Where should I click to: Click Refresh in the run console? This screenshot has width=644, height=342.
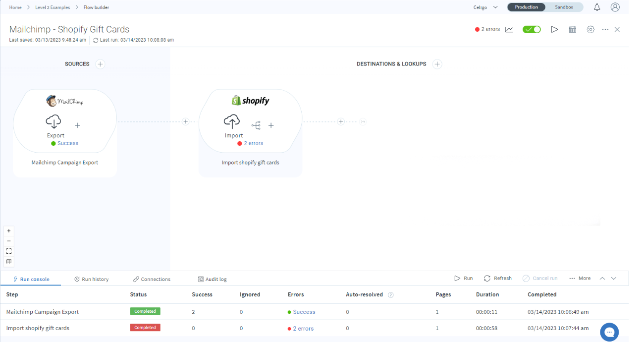[497, 278]
